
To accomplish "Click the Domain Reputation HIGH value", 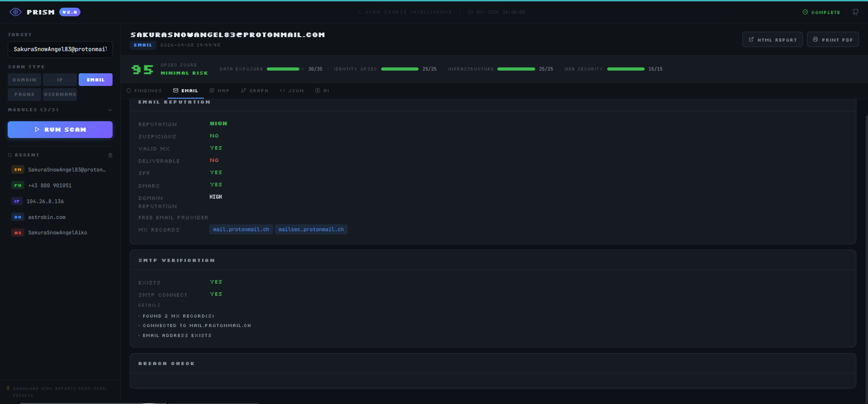I will coord(216,197).
